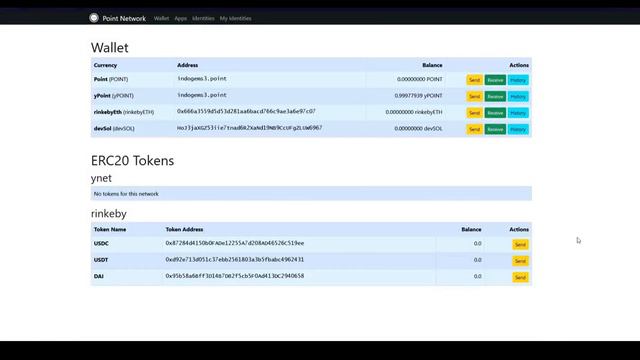The image size is (640, 360).
Task: Click Receive in the Point (POINT) row
Action: [x=495, y=80]
